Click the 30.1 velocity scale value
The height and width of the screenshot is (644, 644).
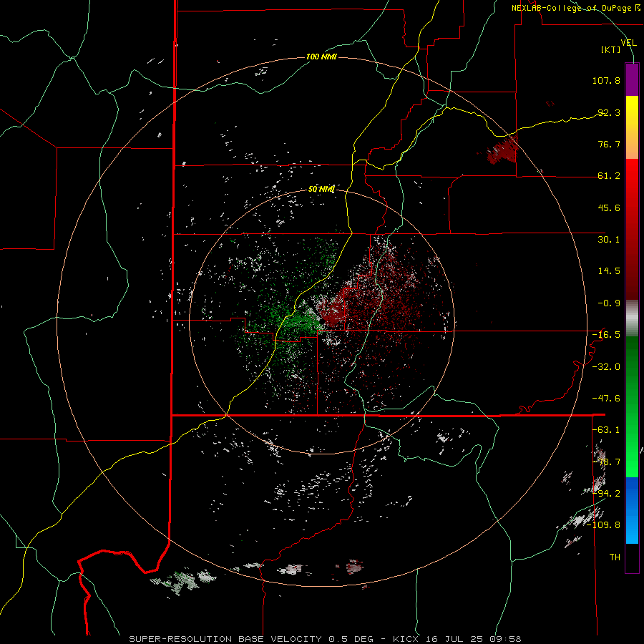pyautogui.click(x=609, y=240)
